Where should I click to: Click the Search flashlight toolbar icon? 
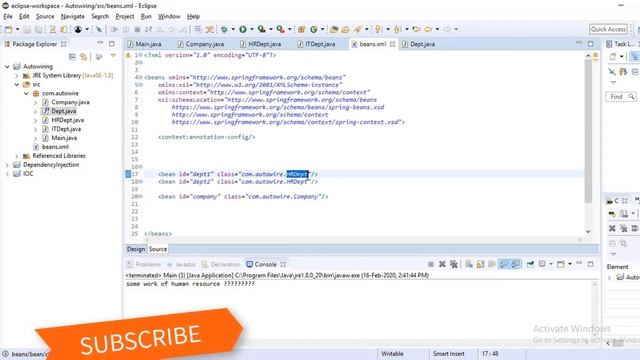pos(358,29)
